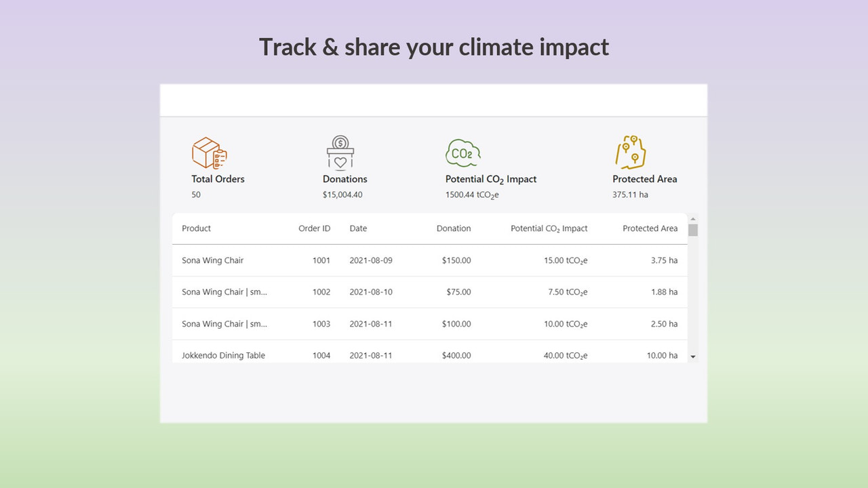868x488 pixels.
Task: Click the dollar coin atop the Donations icon
Action: coord(339,141)
